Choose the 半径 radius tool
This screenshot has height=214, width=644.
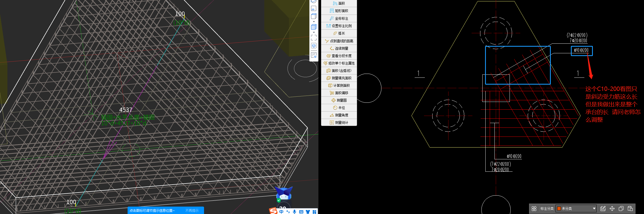tap(339, 108)
